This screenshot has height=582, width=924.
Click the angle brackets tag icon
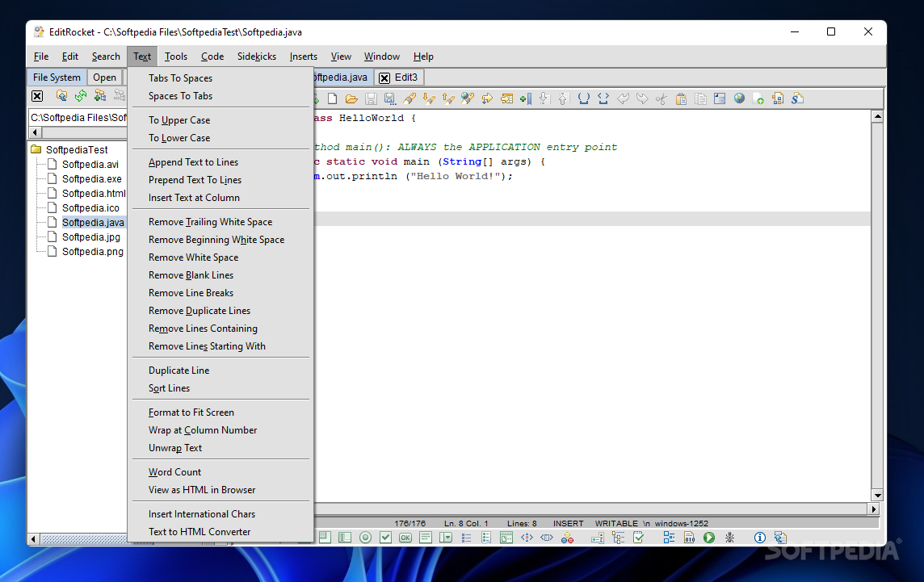603,98
